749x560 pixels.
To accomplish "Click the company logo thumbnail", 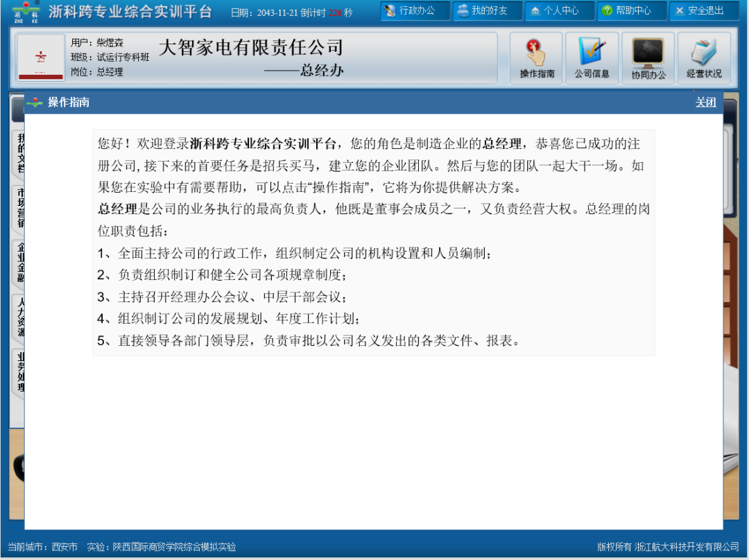I will [41, 58].
